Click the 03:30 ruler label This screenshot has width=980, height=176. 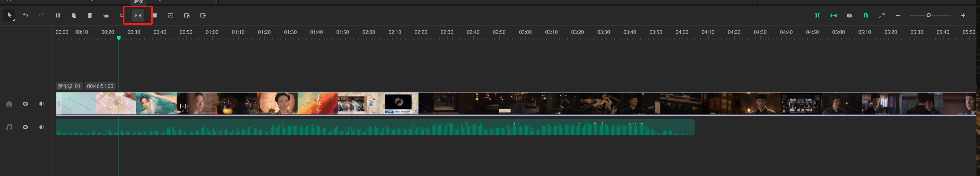(x=603, y=32)
